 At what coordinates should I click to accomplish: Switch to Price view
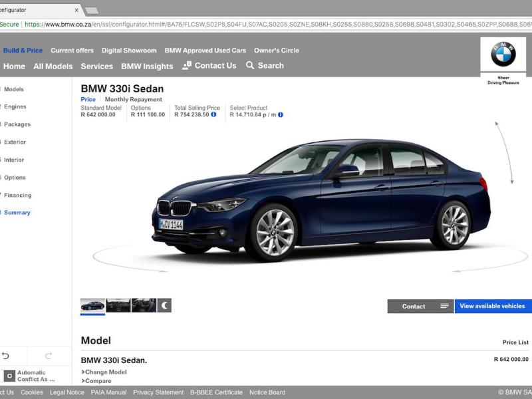(88, 100)
